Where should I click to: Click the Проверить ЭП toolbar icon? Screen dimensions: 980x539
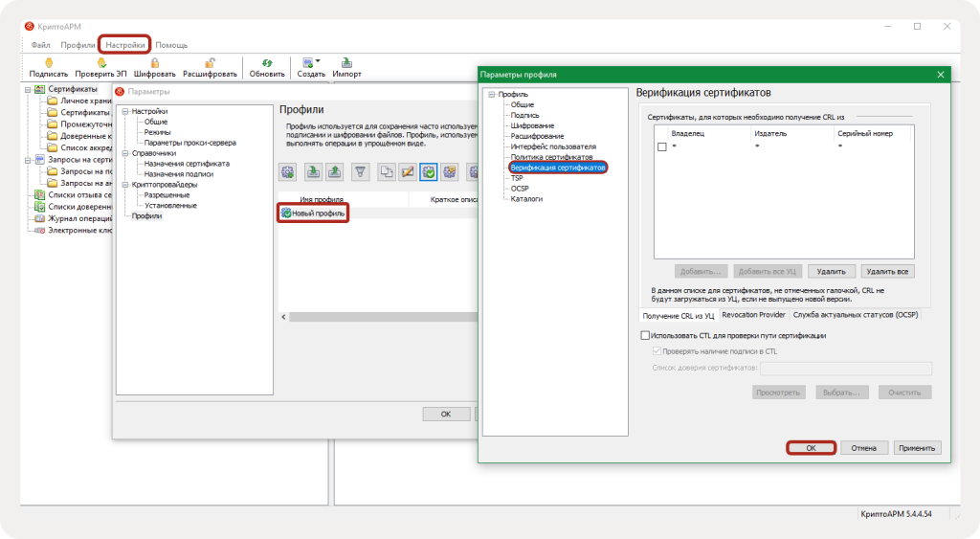101,62
